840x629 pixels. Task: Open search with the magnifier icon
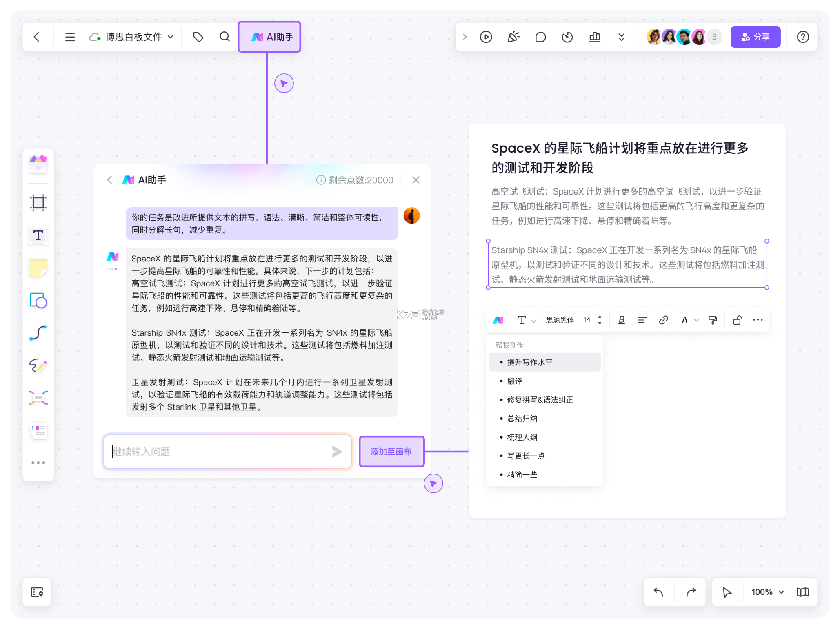(224, 37)
